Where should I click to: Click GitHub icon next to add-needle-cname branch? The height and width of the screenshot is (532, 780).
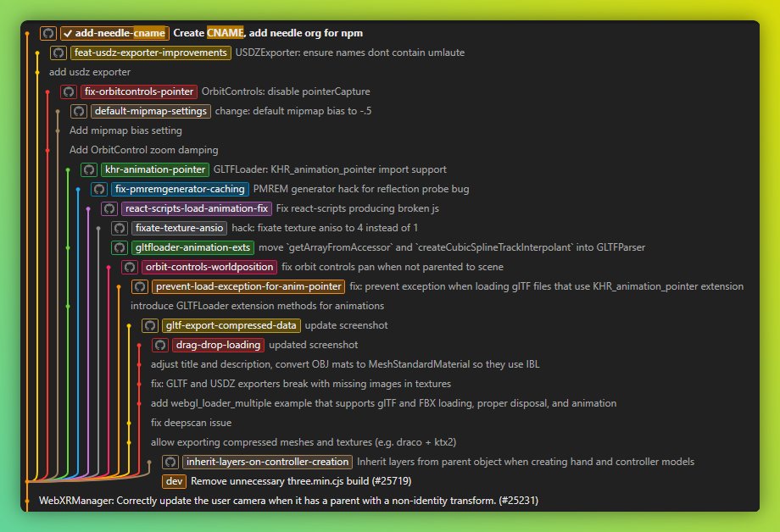pyautogui.click(x=48, y=33)
